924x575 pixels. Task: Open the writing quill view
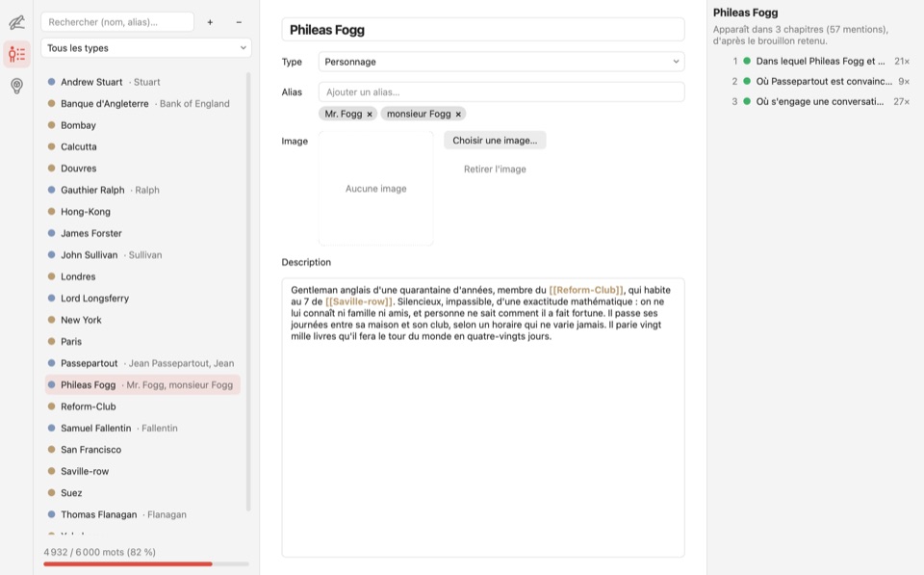(16, 22)
